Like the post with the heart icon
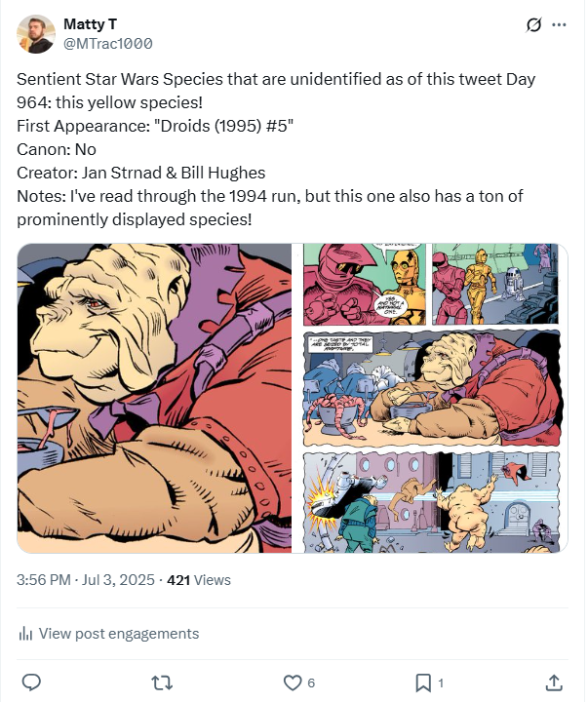Screen dimensions: 588x702 [291, 682]
